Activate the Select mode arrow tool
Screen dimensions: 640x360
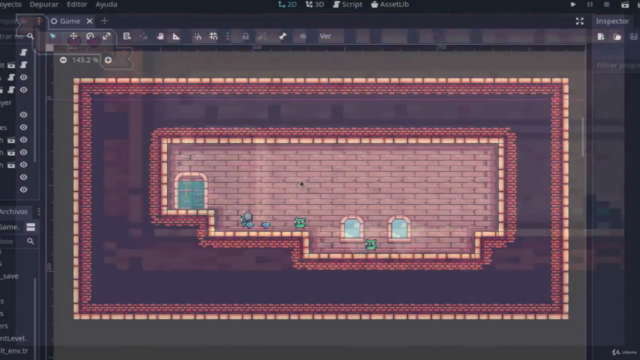click(53, 36)
